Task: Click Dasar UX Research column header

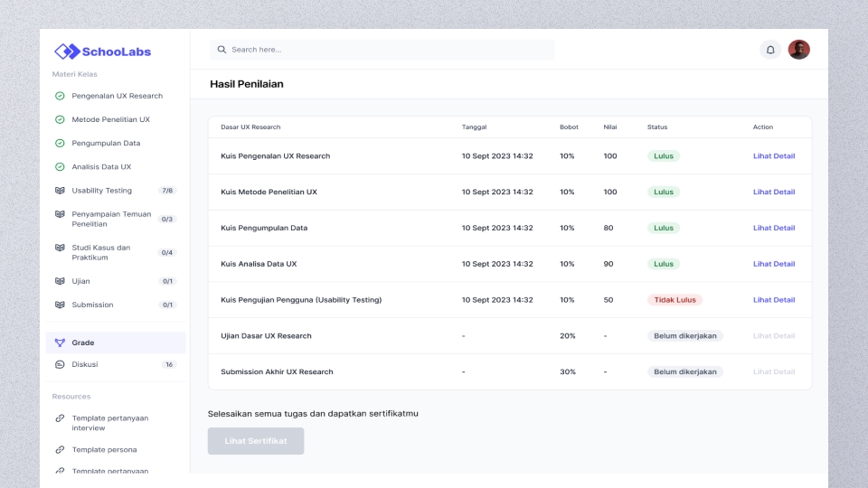Action: coord(250,127)
